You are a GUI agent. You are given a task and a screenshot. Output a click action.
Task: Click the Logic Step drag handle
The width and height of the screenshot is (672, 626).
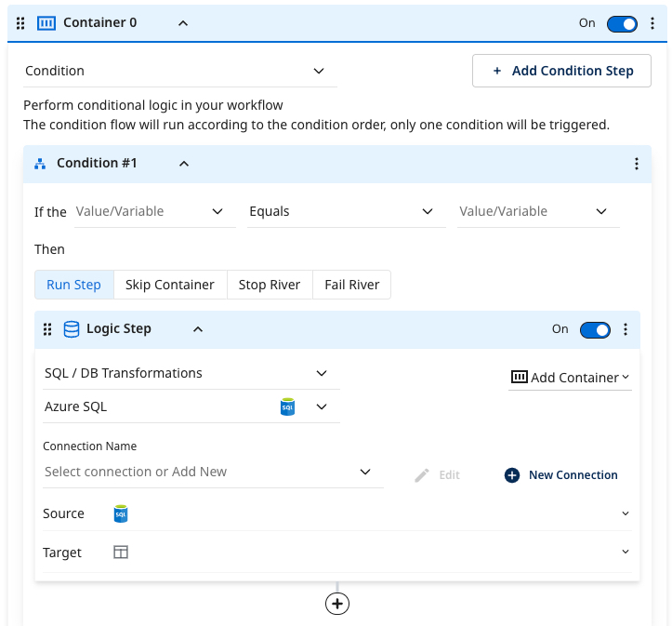(47, 329)
